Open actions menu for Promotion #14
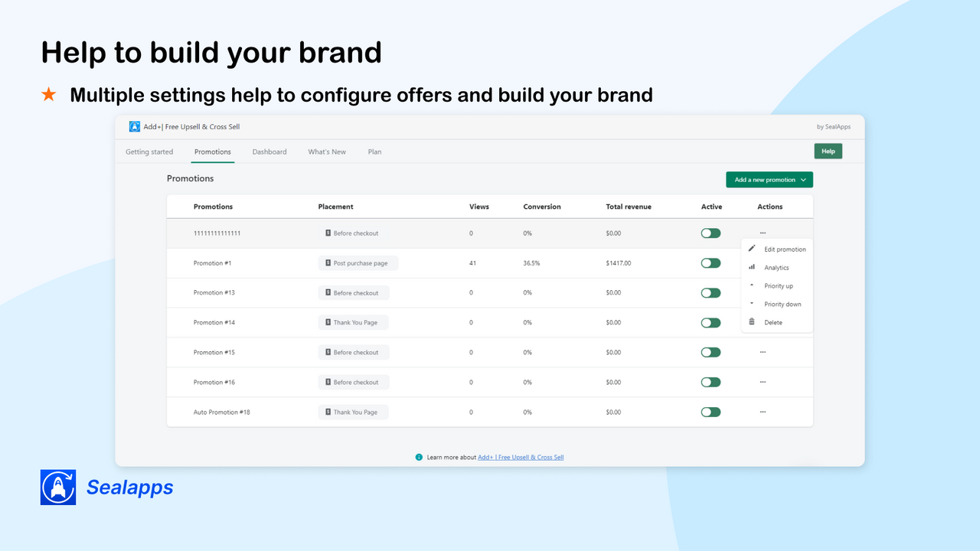980x551 pixels. pyautogui.click(x=763, y=322)
